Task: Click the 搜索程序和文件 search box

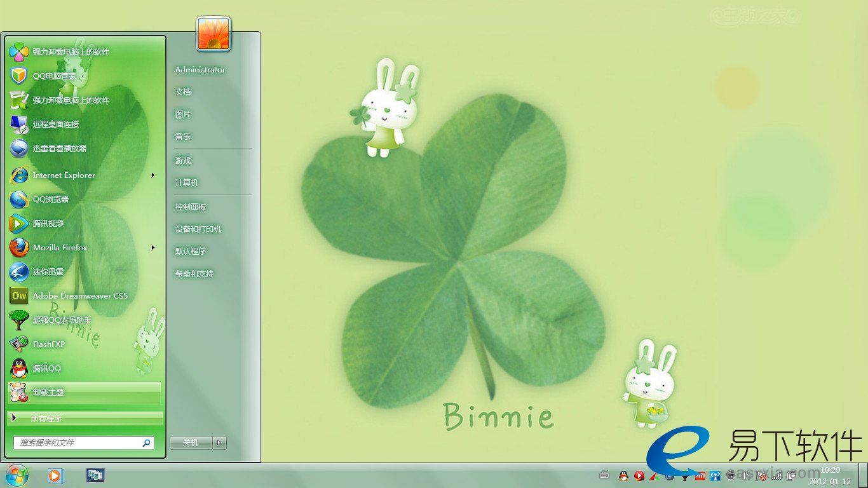Action: pyautogui.click(x=78, y=443)
